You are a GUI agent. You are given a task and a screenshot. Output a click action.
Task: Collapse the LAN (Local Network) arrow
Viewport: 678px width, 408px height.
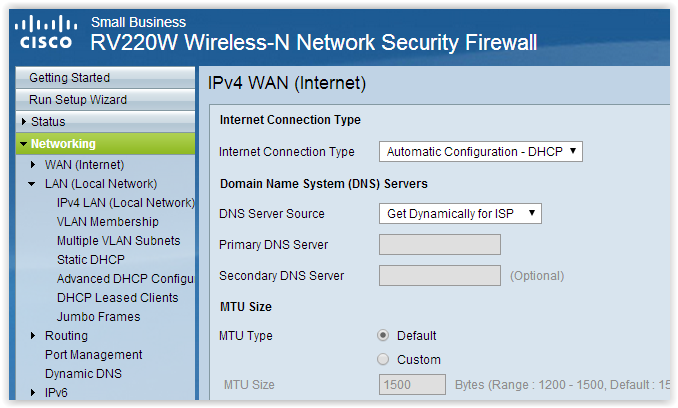click(32, 184)
